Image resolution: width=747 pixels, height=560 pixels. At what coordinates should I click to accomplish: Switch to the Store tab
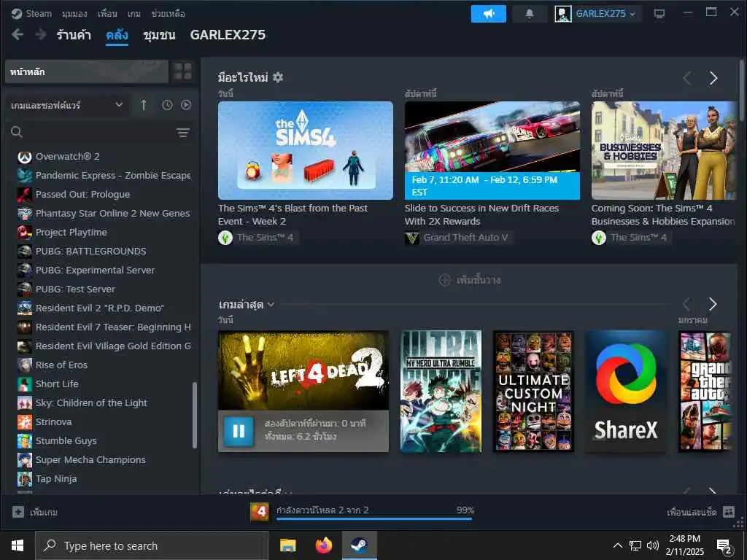[x=74, y=35]
